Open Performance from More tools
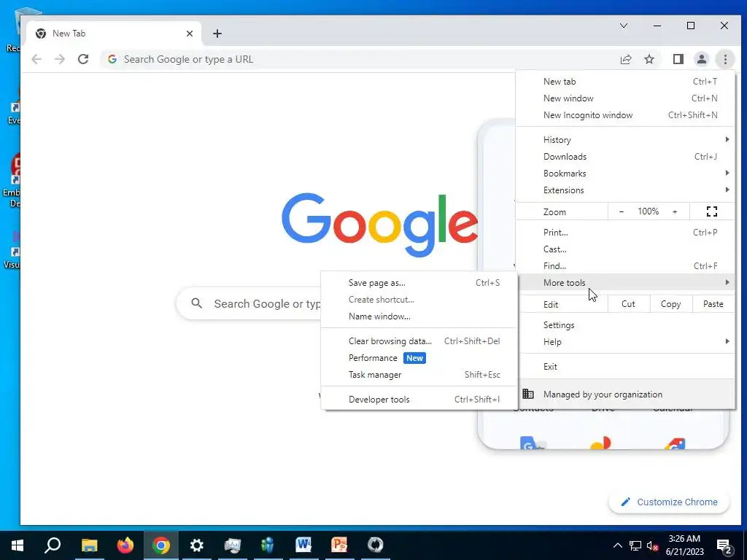 [x=419, y=357]
